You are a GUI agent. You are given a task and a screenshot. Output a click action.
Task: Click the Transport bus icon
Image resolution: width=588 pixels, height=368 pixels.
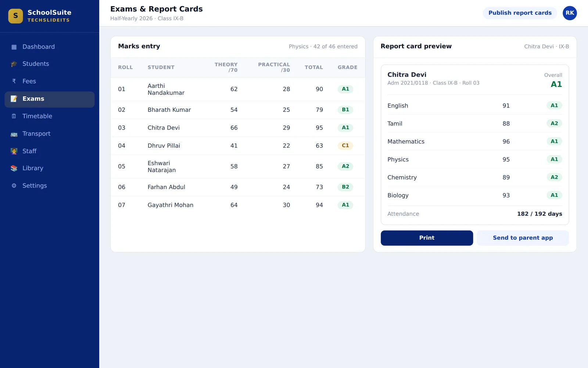click(14, 134)
